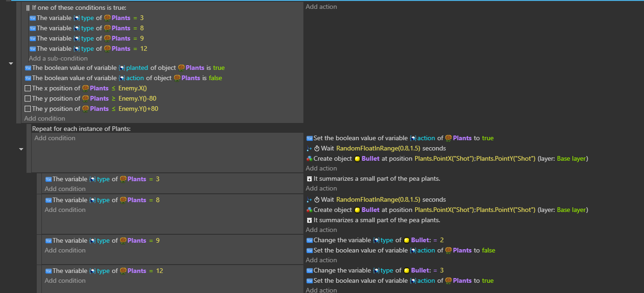
Task: Select the 'If one of these conditions is true' header
Action: coord(76,8)
